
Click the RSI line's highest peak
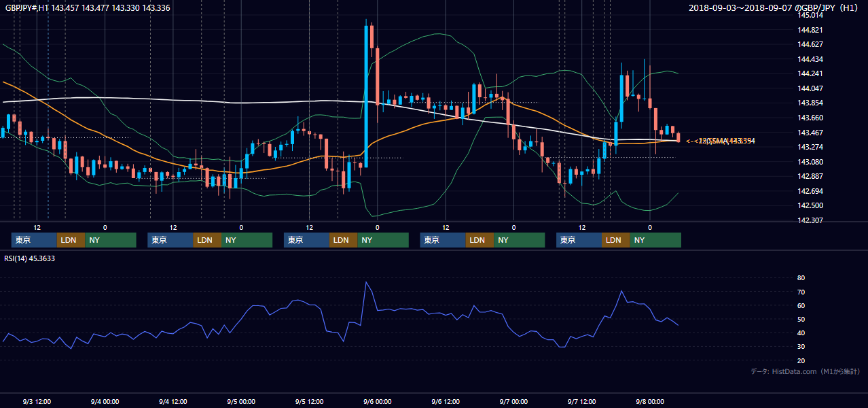(x=366, y=282)
